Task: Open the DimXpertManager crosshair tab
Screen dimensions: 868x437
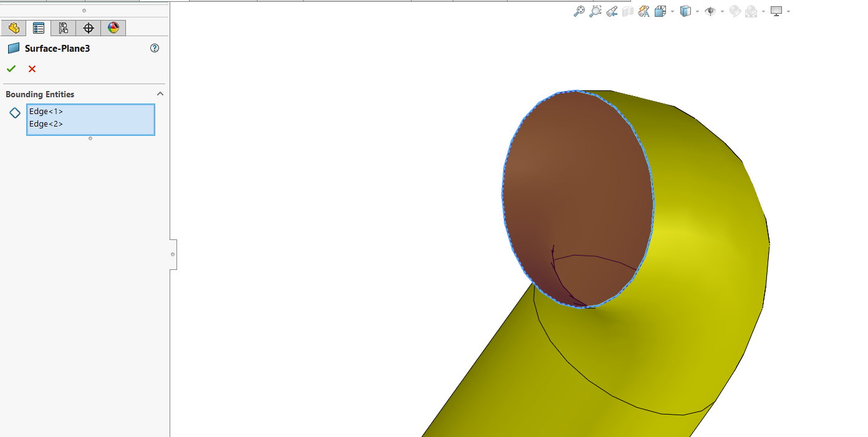Action: coord(88,28)
